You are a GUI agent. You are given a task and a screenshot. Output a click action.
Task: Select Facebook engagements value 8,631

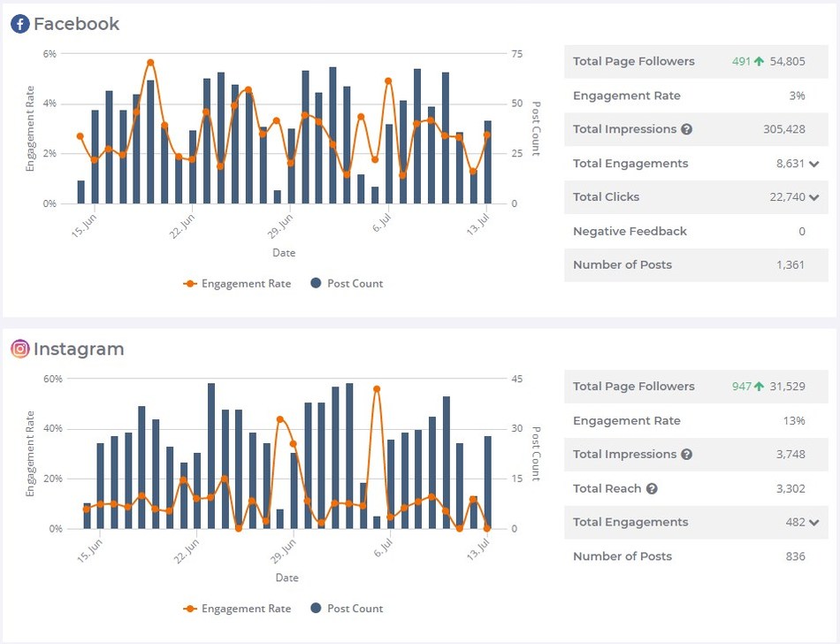point(790,164)
